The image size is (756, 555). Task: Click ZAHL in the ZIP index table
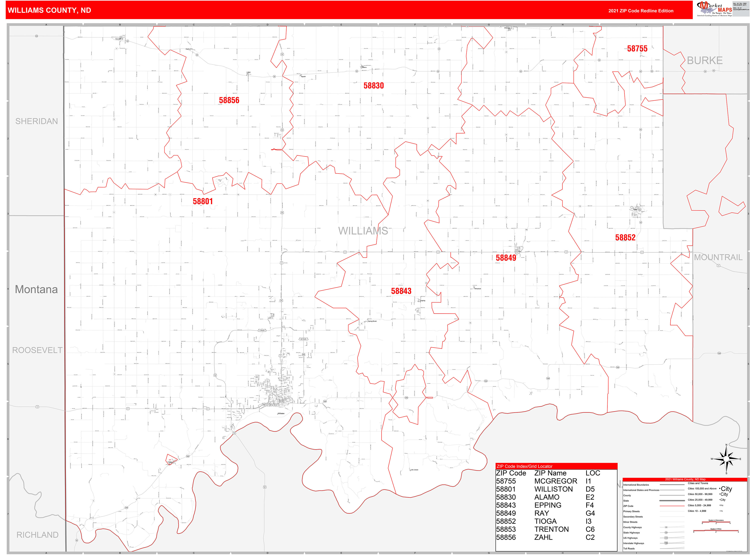[x=543, y=537]
